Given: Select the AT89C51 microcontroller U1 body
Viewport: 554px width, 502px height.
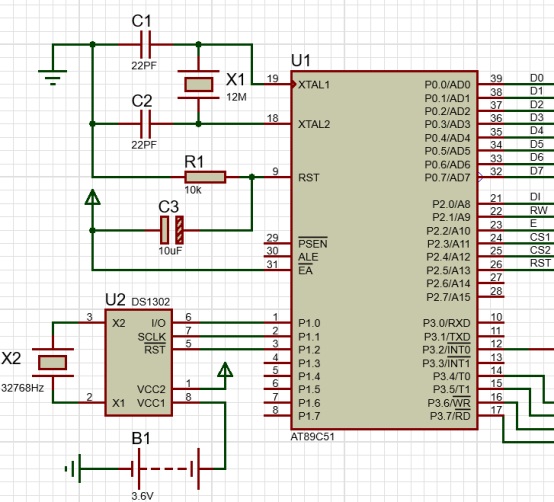Looking at the screenshot, I should 384,250.
